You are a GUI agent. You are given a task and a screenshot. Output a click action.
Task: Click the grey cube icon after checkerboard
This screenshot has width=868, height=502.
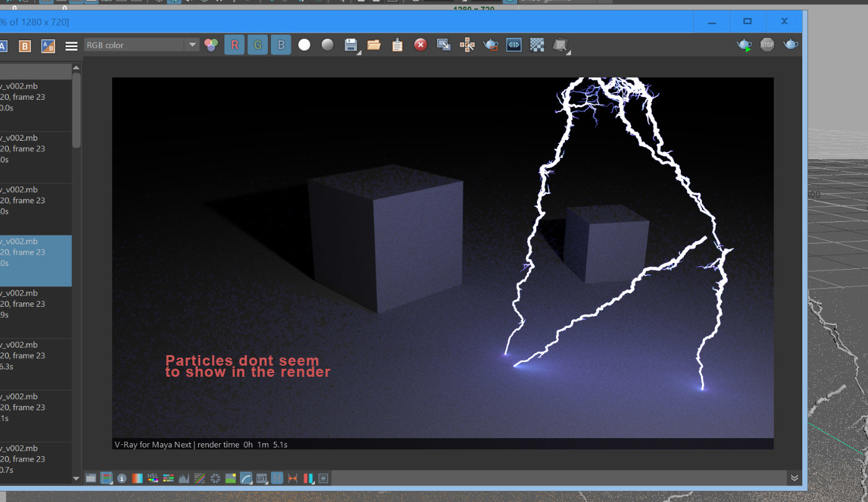point(560,45)
